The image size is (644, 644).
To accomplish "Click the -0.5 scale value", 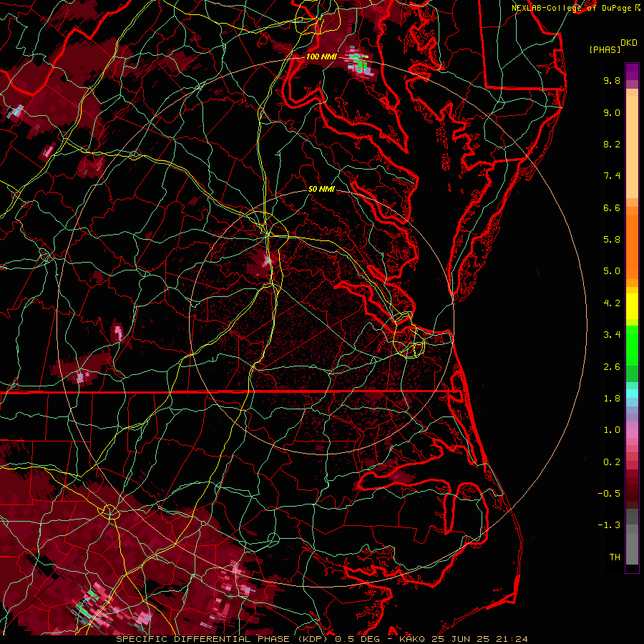I will point(609,494).
